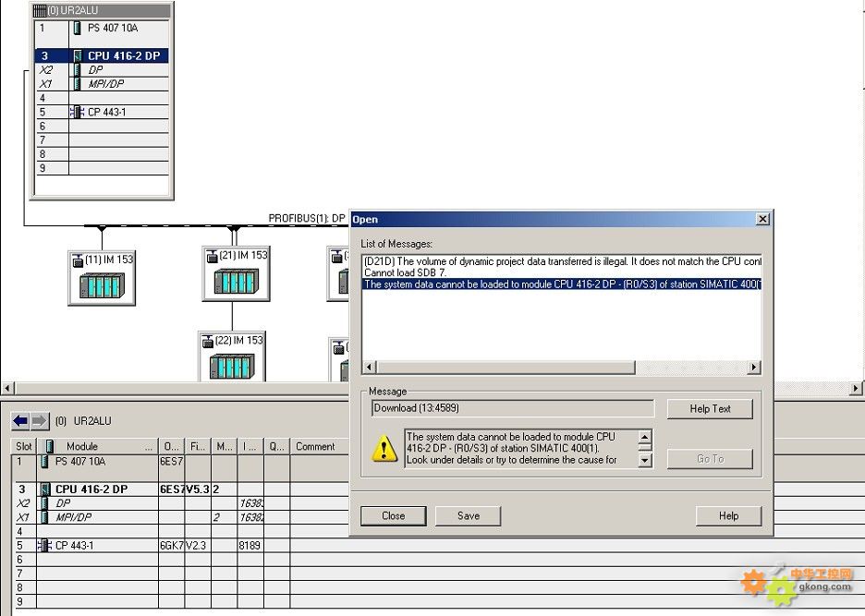The height and width of the screenshot is (616, 865).
Task: Select CP 443-1 slot 5 in rack view
Action: click(x=102, y=112)
